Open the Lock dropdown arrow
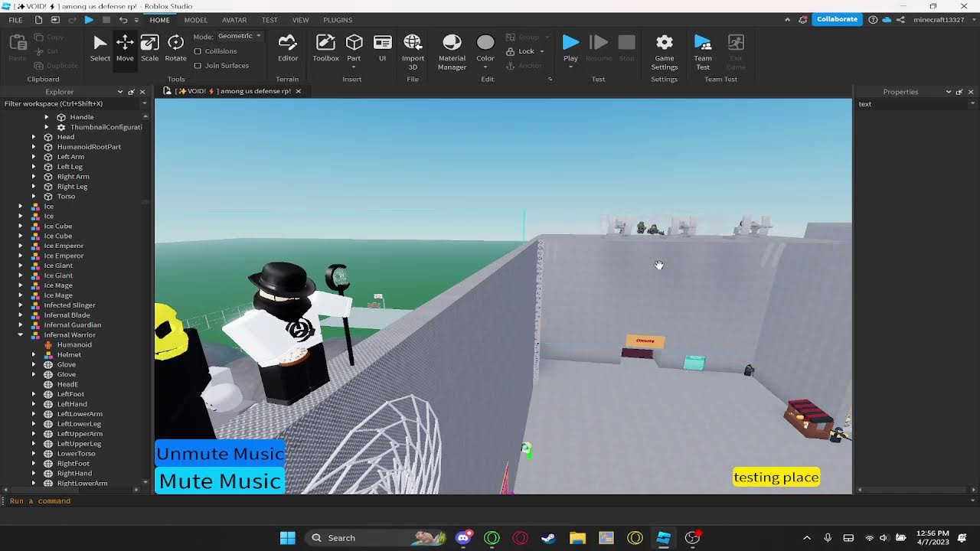Viewport: 980px width, 551px height. coord(542,51)
